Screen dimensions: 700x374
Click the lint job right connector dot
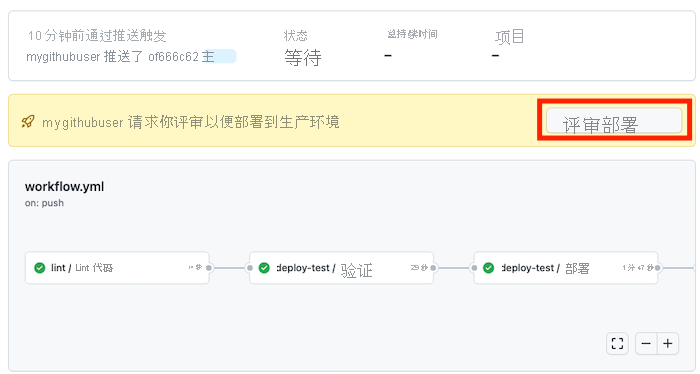pos(209,268)
